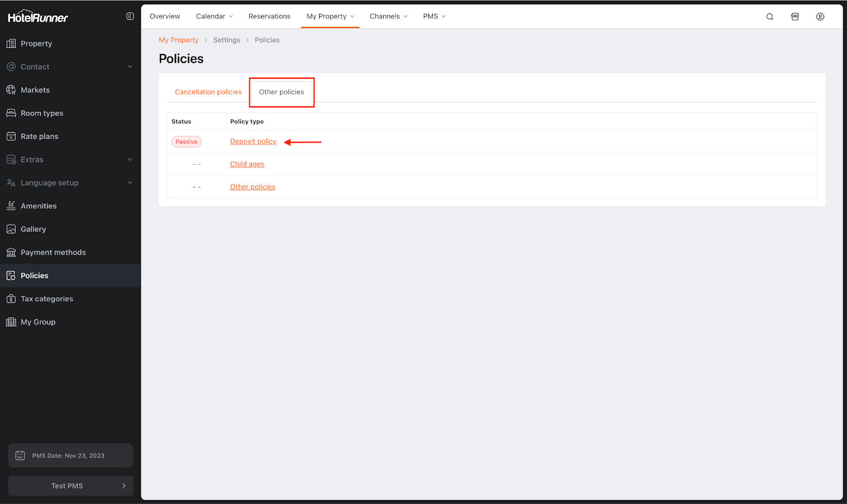This screenshot has height=504, width=847.
Task: Open the Child ages link
Action: pos(247,164)
